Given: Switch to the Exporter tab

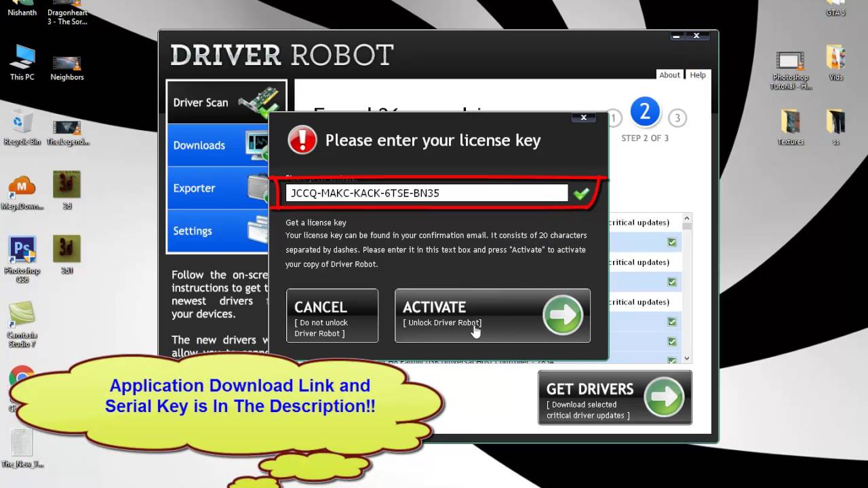Looking at the screenshot, I should coord(218,188).
